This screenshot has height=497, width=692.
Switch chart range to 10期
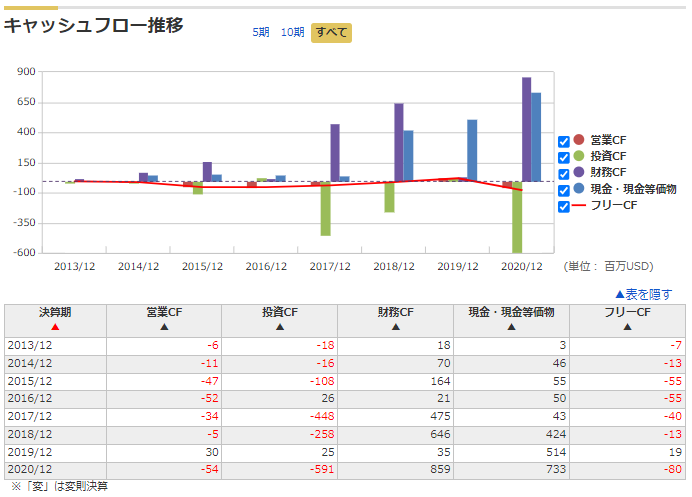tap(293, 32)
